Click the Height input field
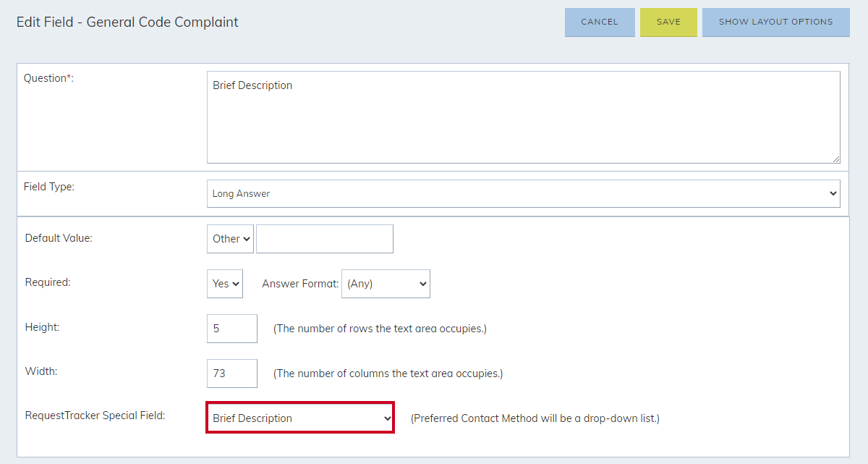 [232, 329]
